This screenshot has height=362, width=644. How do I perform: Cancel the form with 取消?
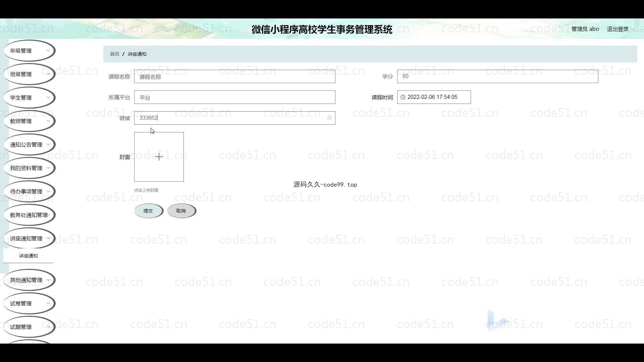point(181,211)
